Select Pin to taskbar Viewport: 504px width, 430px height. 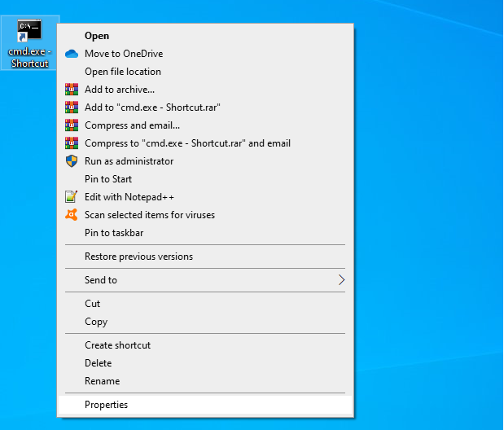(x=205, y=233)
